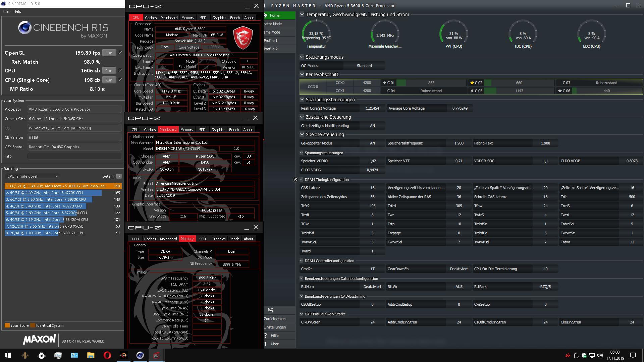Viewport: 644px width, 362px height.
Task: Collapse the Kerne-Abschnitt section
Action: [302, 74]
